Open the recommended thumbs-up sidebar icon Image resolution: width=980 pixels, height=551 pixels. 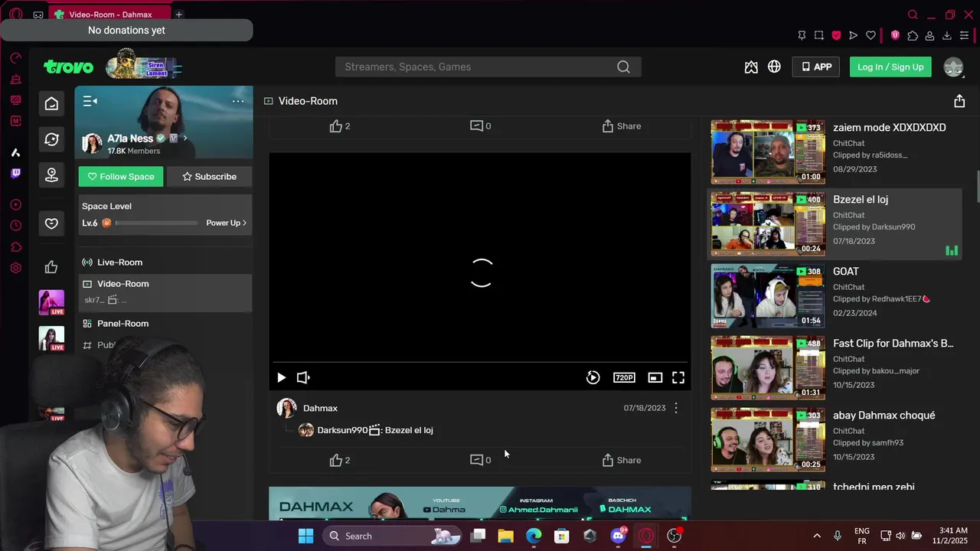click(51, 267)
